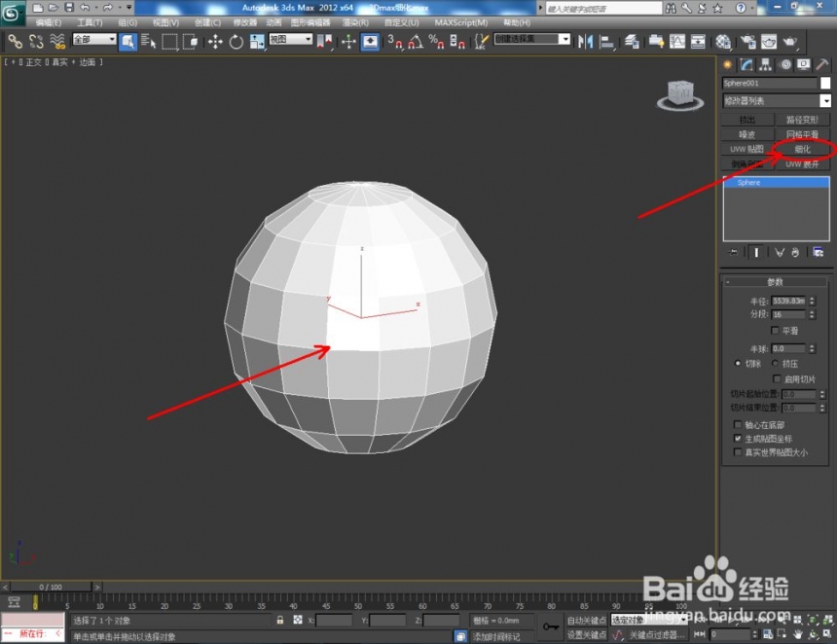Switch to the Hierarchy panel tab
This screenshot has width=837, height=644.
(x=766, y=64)
